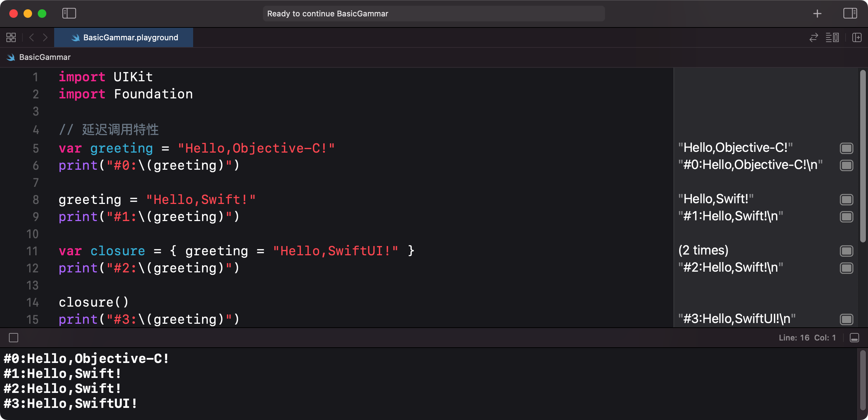868x420 pixels.
Task: Click the console vertical scrollbar
Action: 863,380
